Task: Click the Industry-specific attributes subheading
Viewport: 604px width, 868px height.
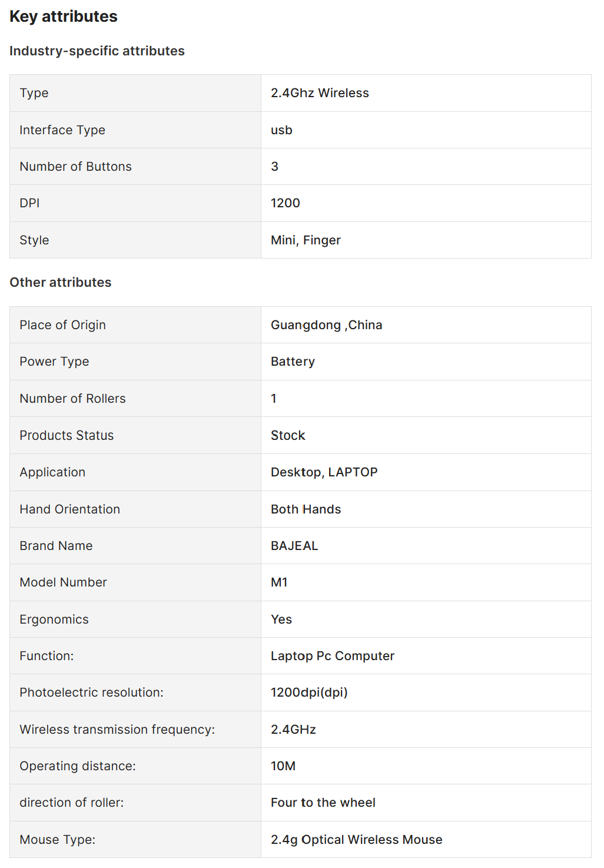Action: pyautogui.click(x=97, y=51)
